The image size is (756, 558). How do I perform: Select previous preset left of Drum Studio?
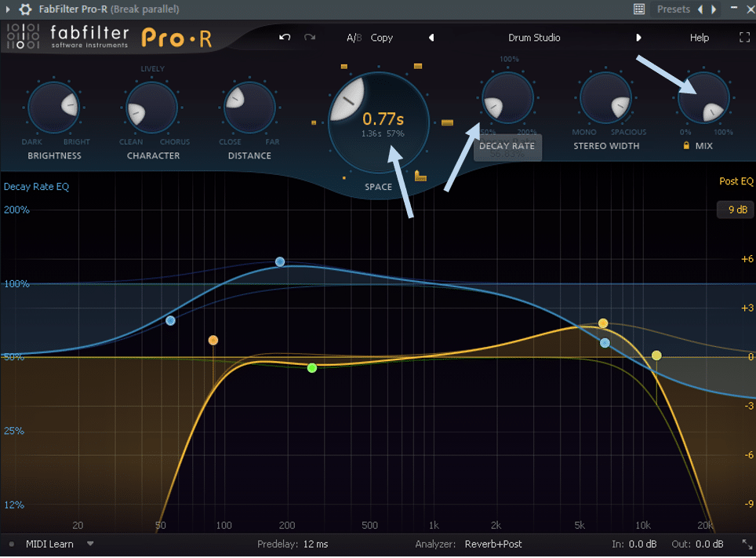click(x=431, y=37)
